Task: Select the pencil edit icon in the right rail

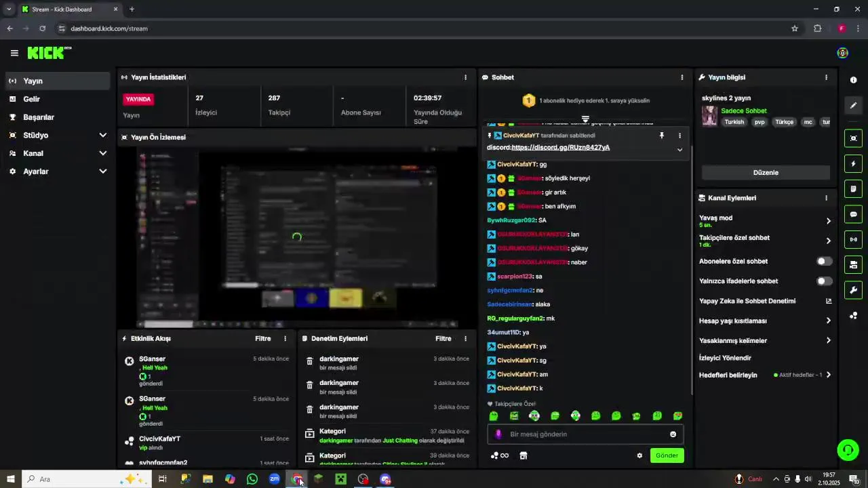Action: point(853,105)
